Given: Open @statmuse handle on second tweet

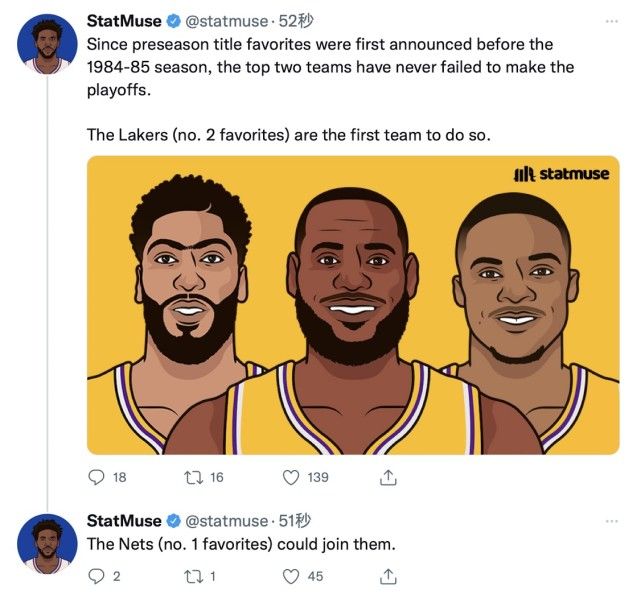Looking at the screenshot, I should [227, 520].
